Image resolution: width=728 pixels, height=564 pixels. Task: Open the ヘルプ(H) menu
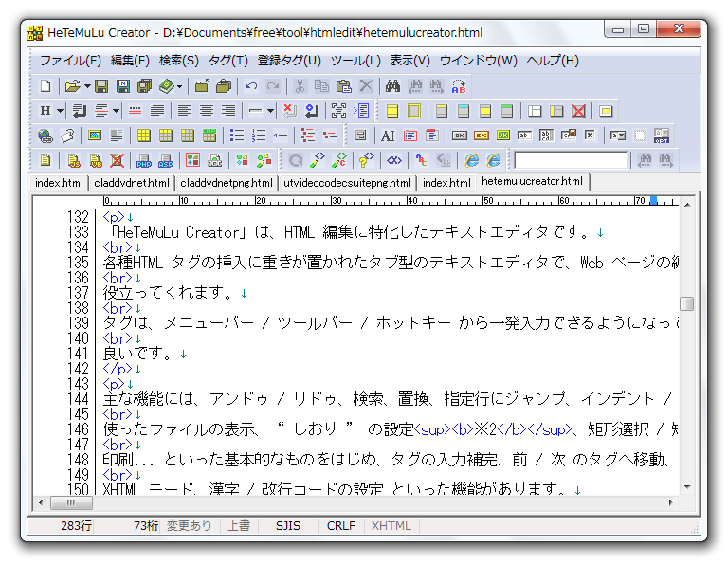point(553,61)
